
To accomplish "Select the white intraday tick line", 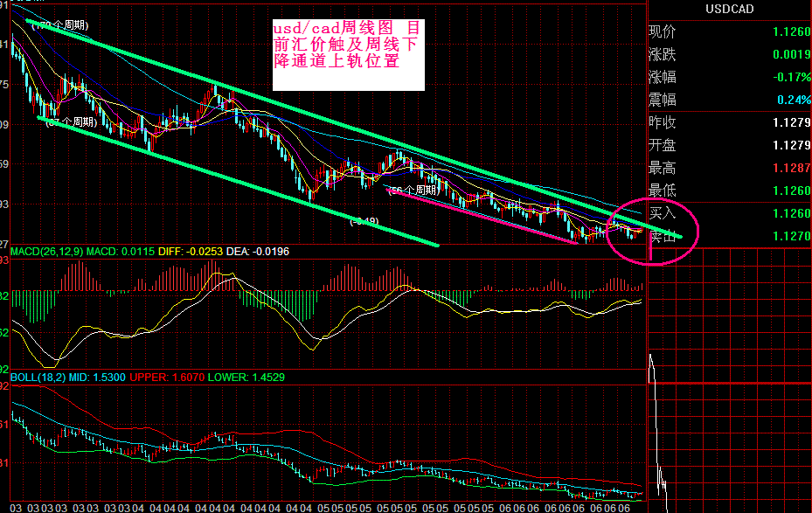I will 657,433.
